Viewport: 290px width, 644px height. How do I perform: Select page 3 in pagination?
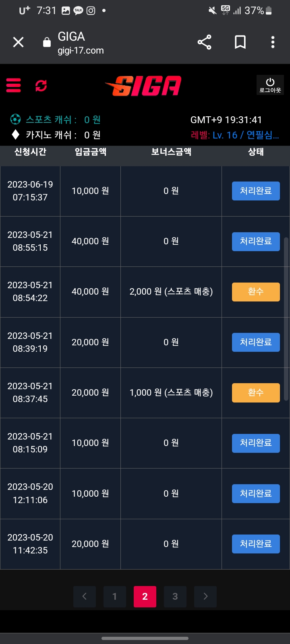click(175, 596)
